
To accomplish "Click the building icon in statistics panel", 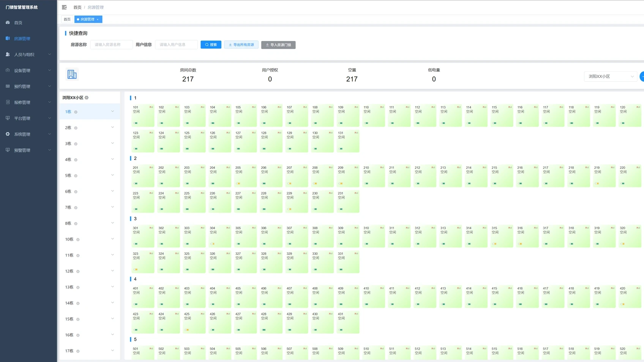I will point(72,74).
